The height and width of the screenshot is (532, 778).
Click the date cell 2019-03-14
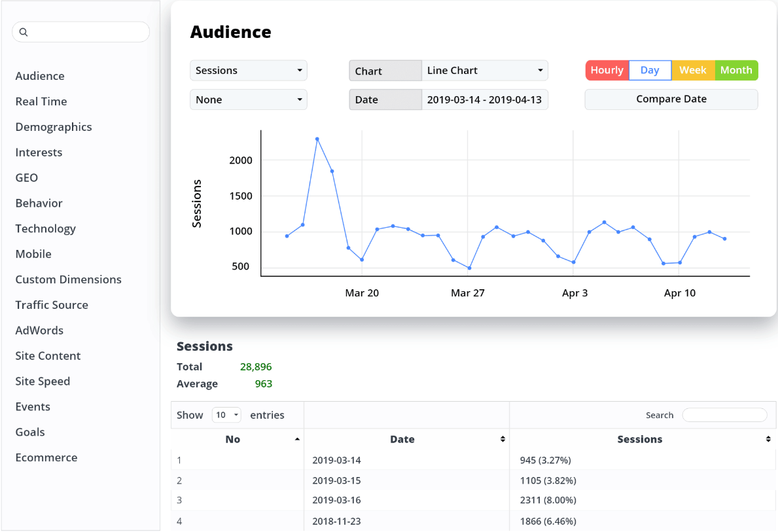click(x=336, y=460)
